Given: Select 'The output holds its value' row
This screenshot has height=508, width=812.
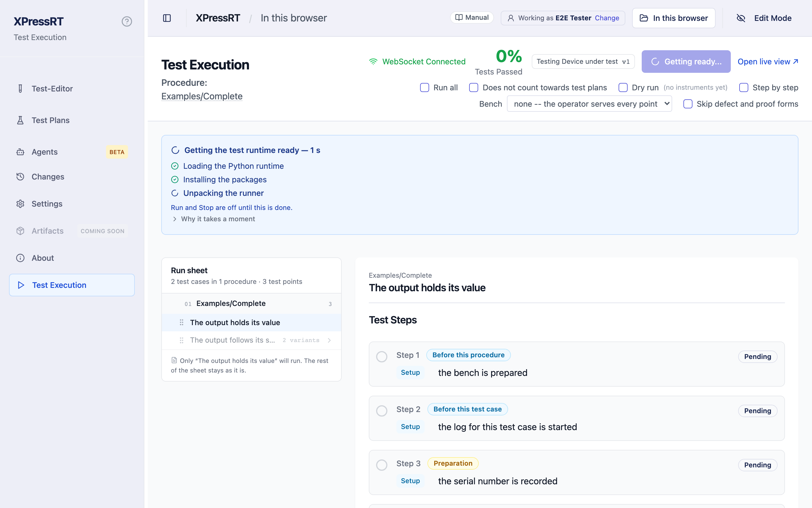Looking at the screenshot, I should tap(251, 323).
